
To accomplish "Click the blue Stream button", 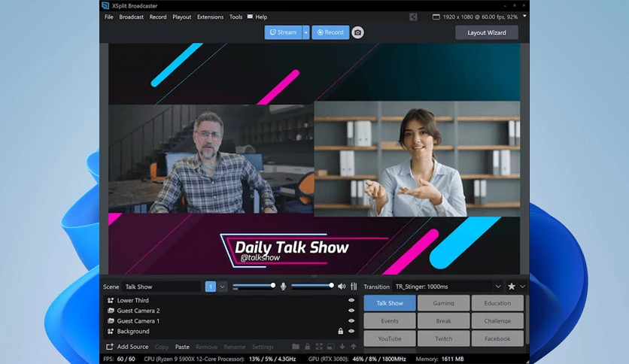I will [x=283, y=32].
